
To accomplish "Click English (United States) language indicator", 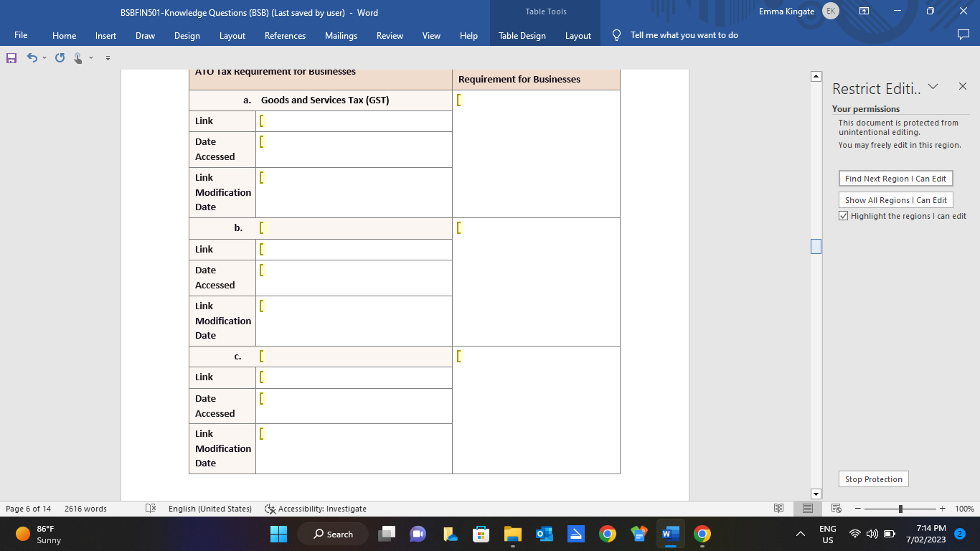I will [x=210, y=509].
